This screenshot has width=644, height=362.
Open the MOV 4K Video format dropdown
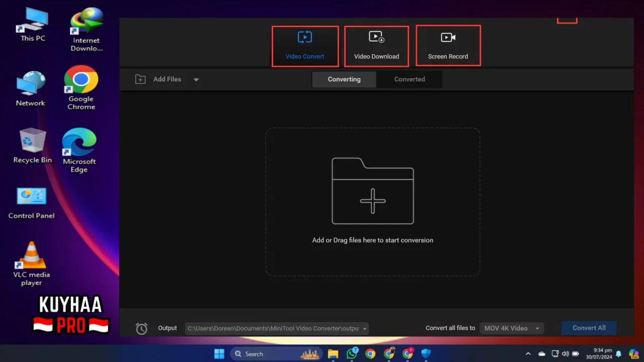coord(512,328)
